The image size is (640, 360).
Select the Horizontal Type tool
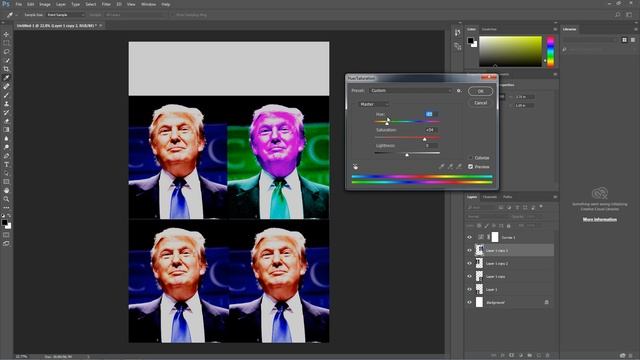point(6,164)
